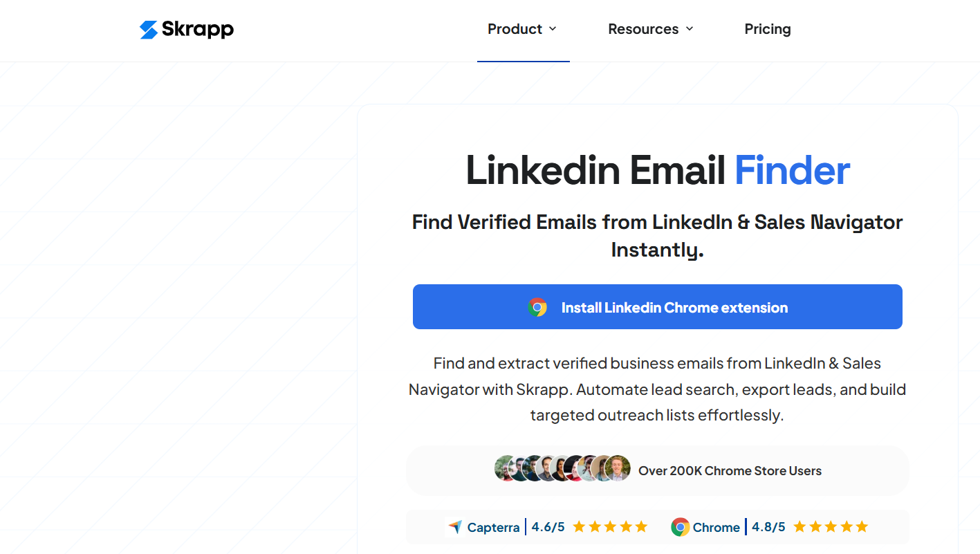This screenshot has width=980, height=554.
Task: Click Install Linkedin Chrome extension button
Action: 657,307
